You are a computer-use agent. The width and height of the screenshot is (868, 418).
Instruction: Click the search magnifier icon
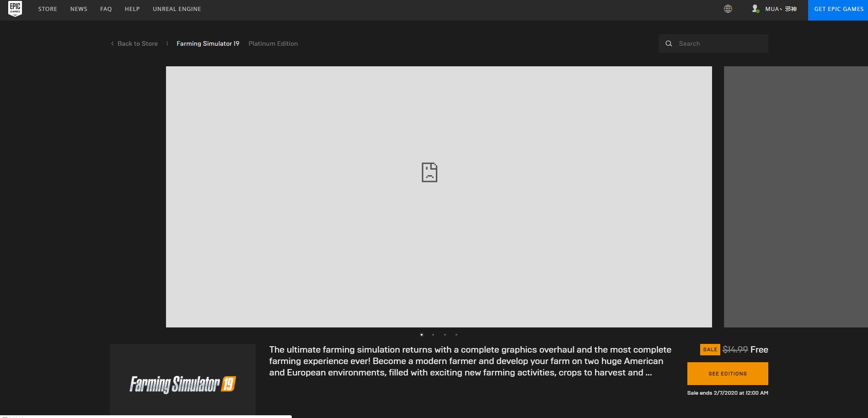[669, 43]
